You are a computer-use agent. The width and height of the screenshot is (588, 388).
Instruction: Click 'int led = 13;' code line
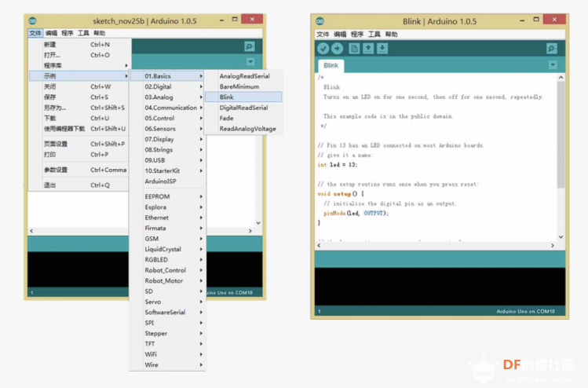(x=337, y=165)
